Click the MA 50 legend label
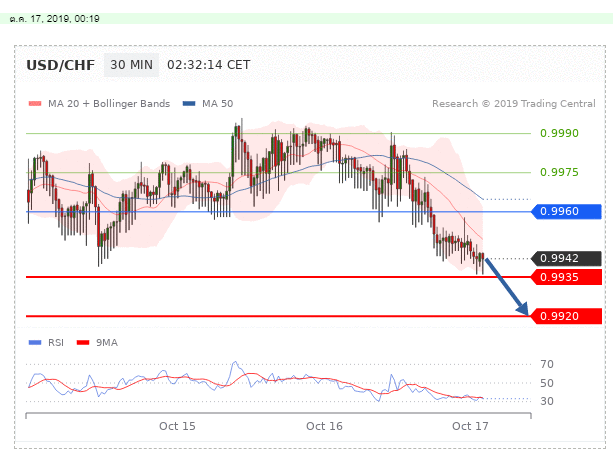Screen dimensions: 613x457 [x=217, y=104]
